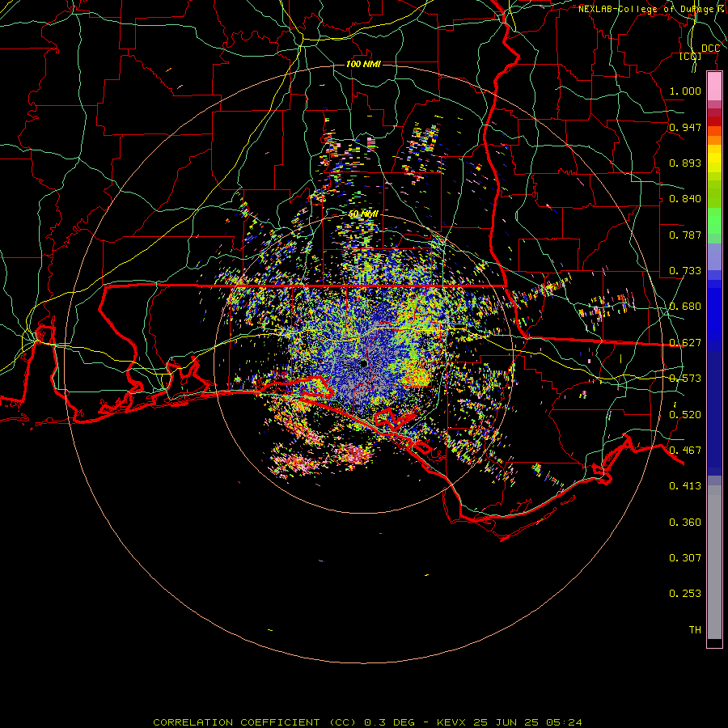Select the 0.680 scale value
Screen dimensions: 728x728
(685, 307)
